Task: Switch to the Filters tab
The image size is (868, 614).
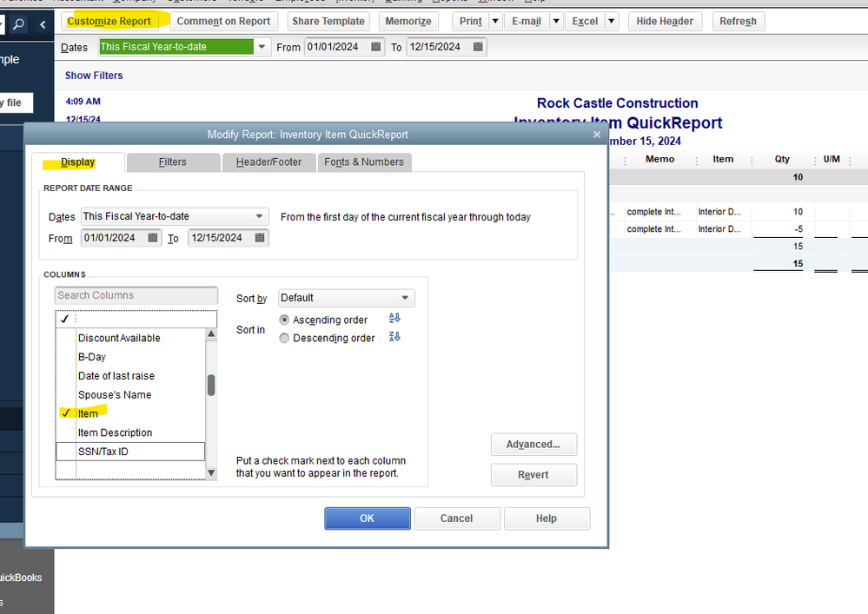Action: 173,162
